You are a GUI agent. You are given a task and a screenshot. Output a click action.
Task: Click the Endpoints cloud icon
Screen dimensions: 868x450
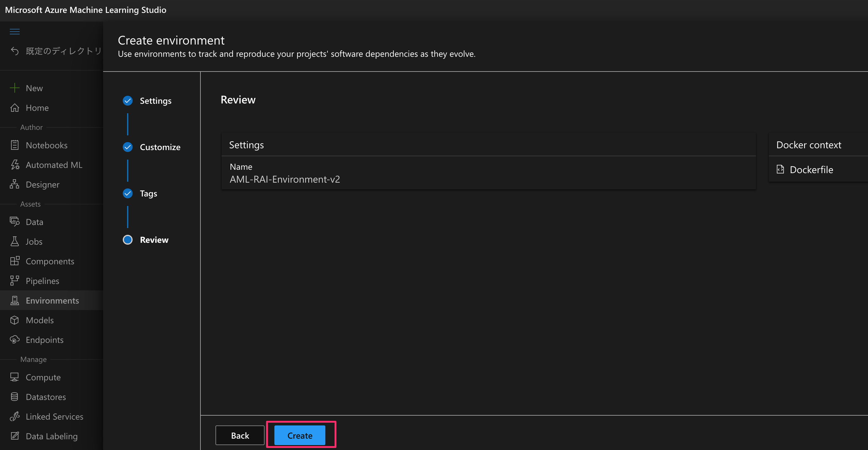pyautogui.click(x=14, y=339)
